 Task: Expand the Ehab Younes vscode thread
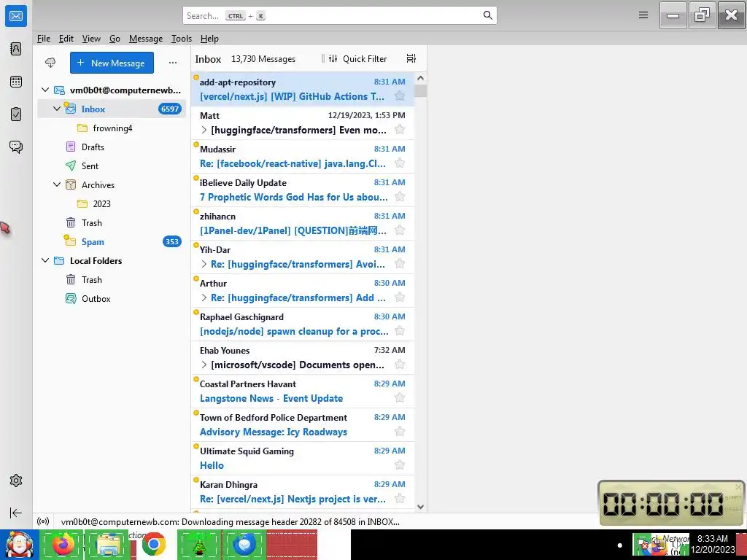point(204,365)
